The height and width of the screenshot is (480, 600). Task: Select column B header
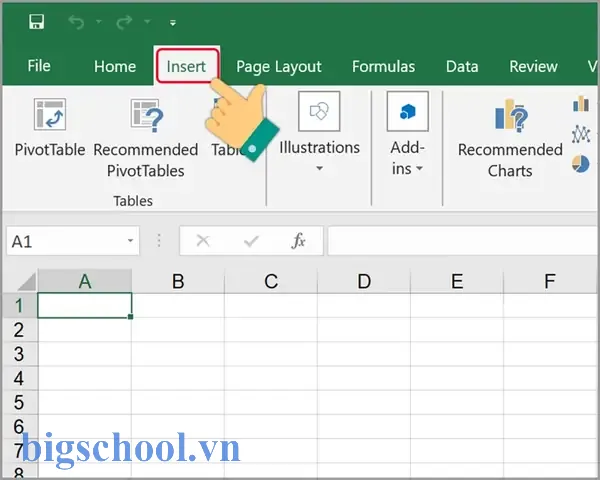178,281
